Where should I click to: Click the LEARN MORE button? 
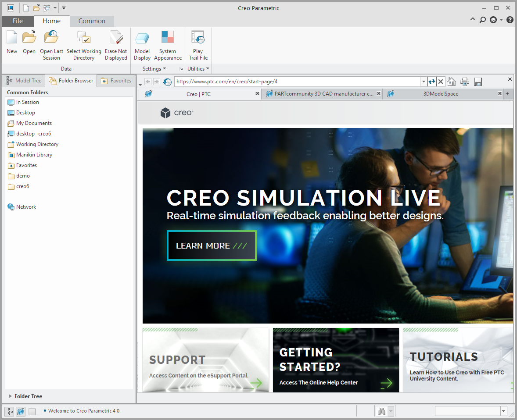(x=212, y=246)
